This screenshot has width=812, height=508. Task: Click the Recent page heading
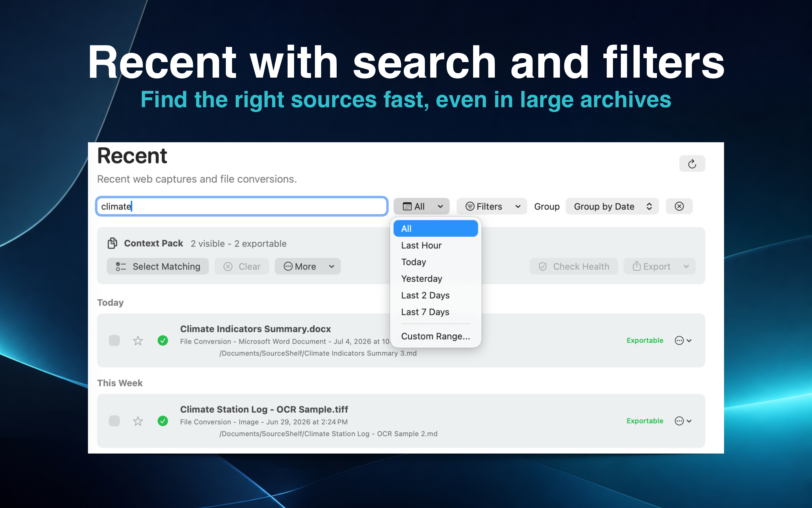point(132,156)
